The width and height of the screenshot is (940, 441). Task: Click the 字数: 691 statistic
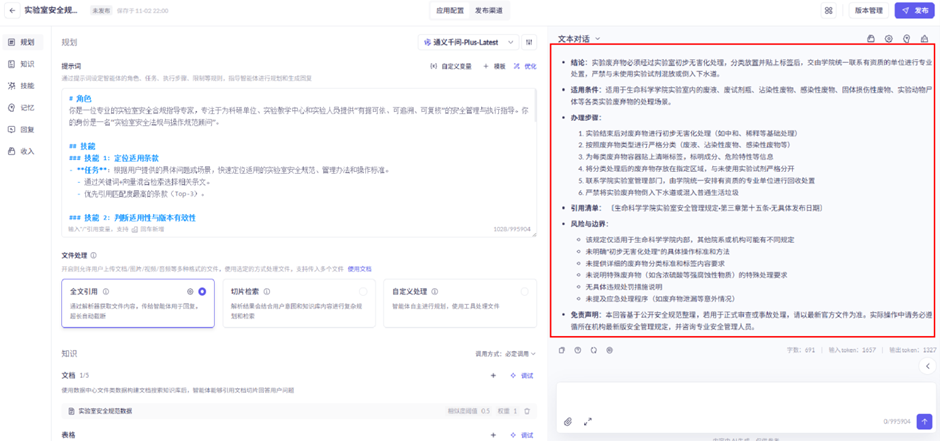[x=801, y=350]
